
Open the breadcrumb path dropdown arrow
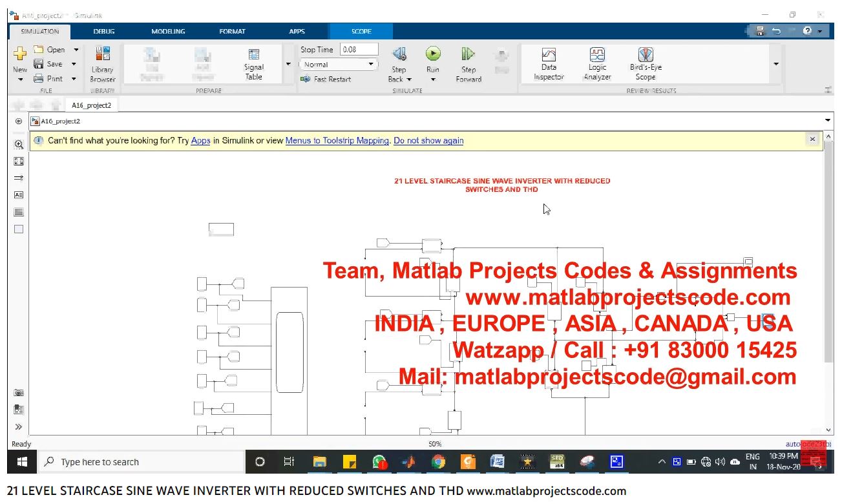828,121
